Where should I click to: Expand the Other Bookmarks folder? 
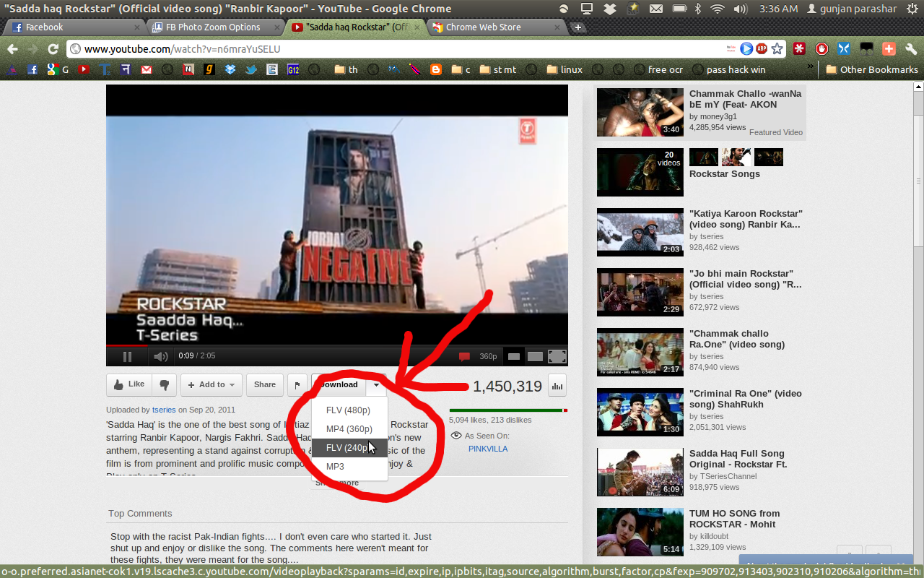pyautogui.click(x=872, y=70)
